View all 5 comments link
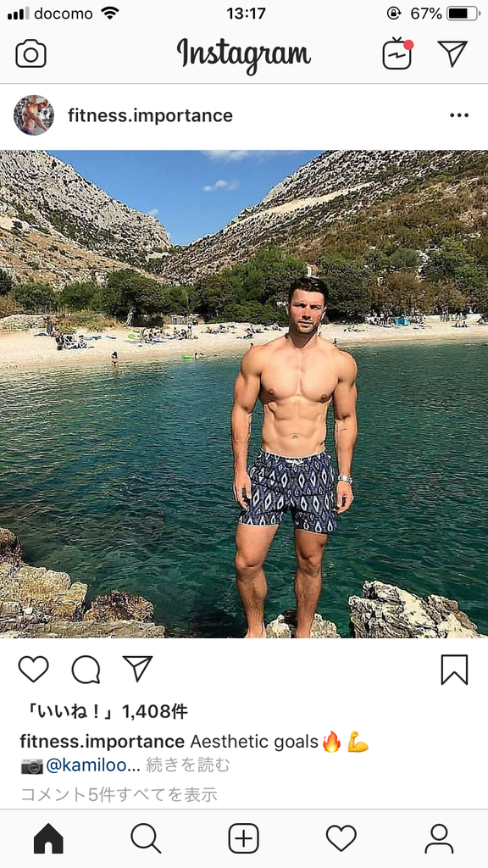The height and width of the screenshot is (868, 488). 119,795
